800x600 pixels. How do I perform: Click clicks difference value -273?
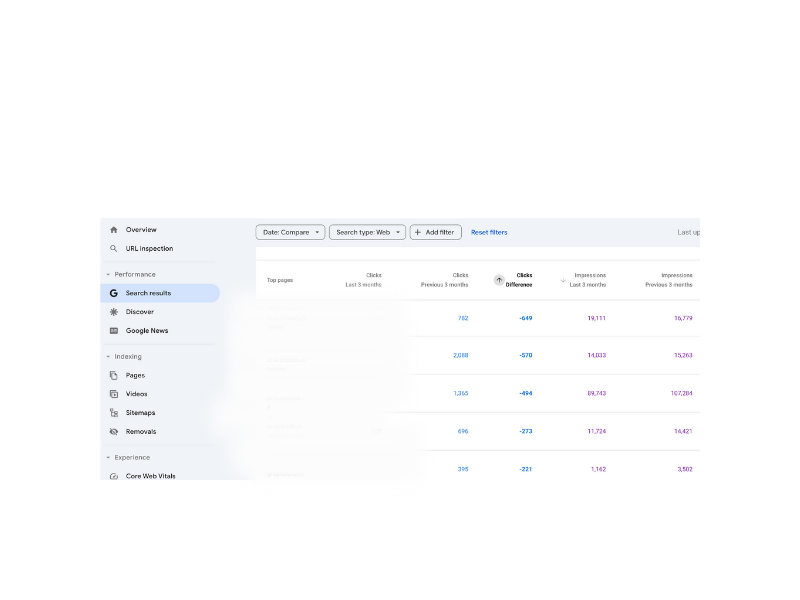tap(526, 431)
